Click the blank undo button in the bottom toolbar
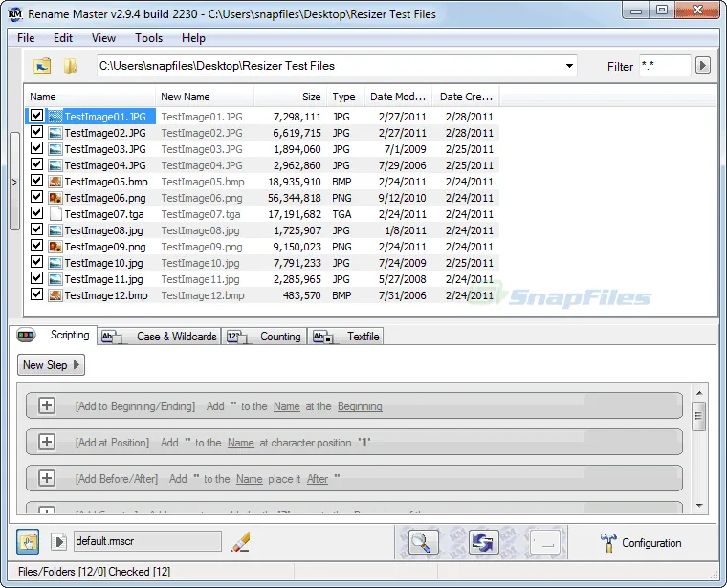 pyautogui.click(x=545, y=542)
